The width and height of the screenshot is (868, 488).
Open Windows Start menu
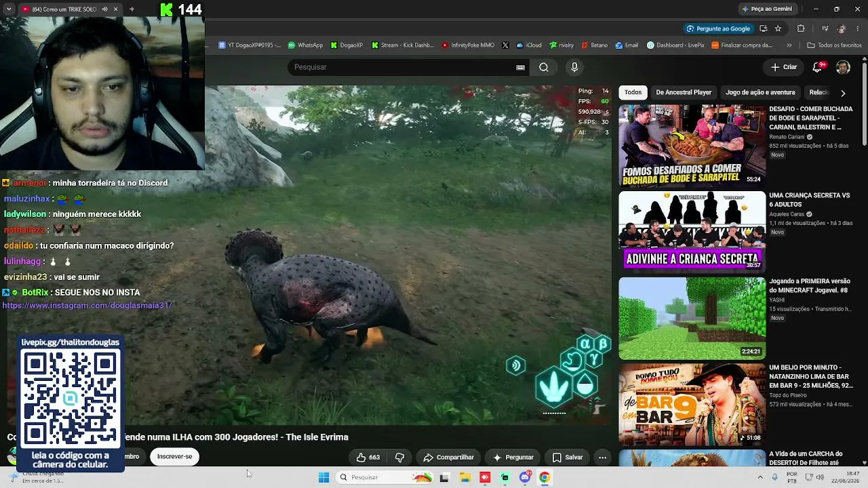(324, 477)
